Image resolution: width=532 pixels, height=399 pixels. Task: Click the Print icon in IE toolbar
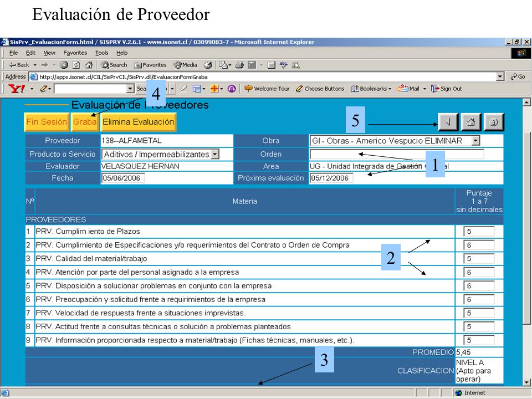[x=239, y=65]
